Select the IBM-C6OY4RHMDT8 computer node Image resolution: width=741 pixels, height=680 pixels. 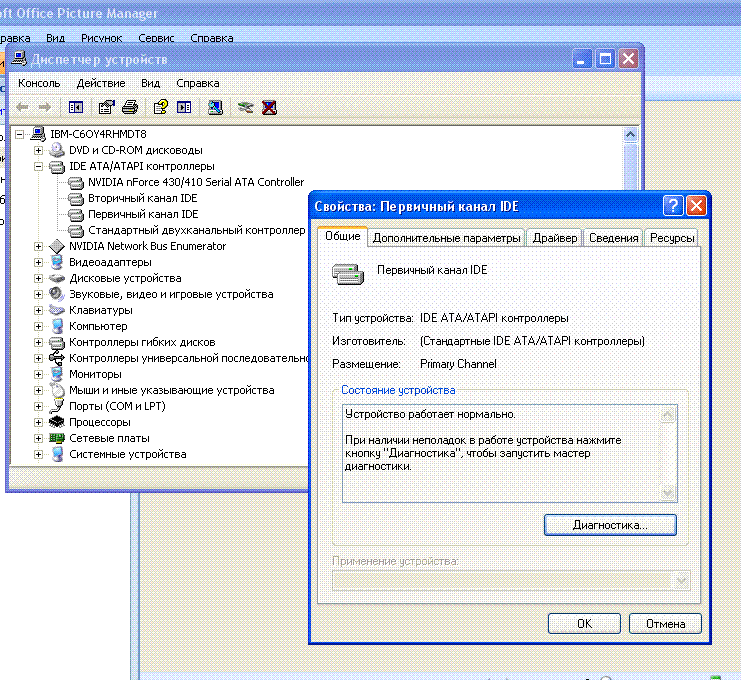(98, 134)
